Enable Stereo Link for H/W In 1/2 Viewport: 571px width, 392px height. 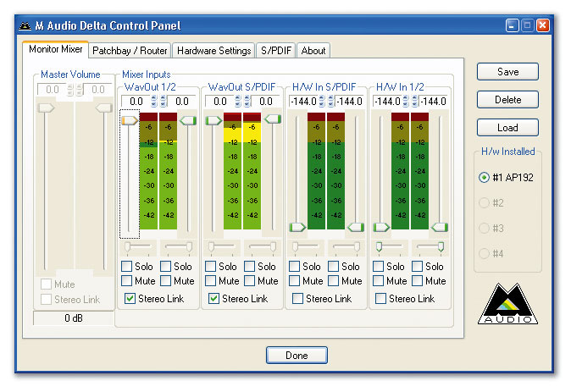tap(381, 299)
